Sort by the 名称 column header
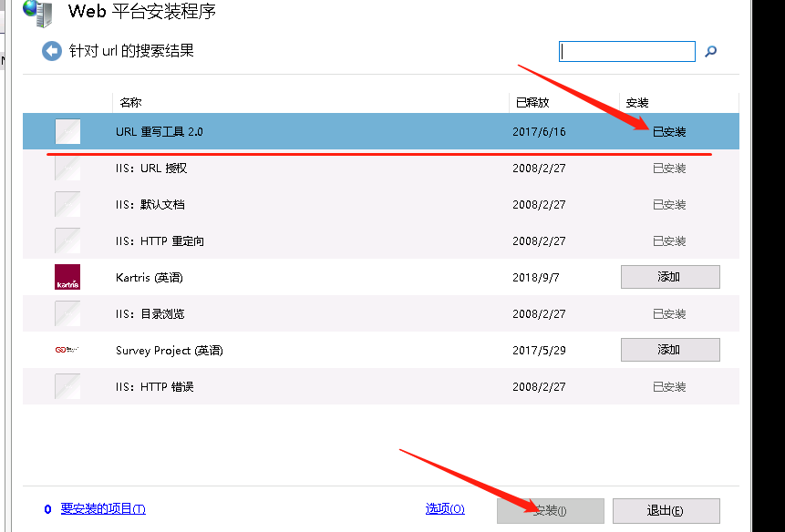This screenshot has height=532, width=785. [130, 103]
